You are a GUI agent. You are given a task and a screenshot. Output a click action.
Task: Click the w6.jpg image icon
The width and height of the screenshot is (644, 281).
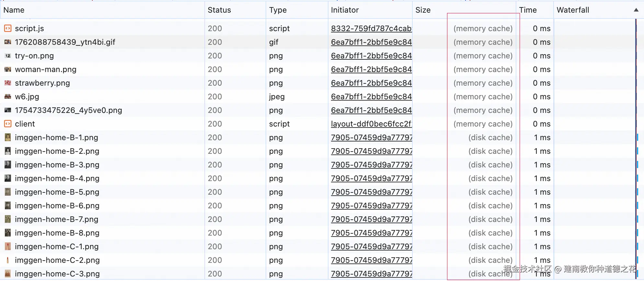pyautogui.click(x=8, y=97)
